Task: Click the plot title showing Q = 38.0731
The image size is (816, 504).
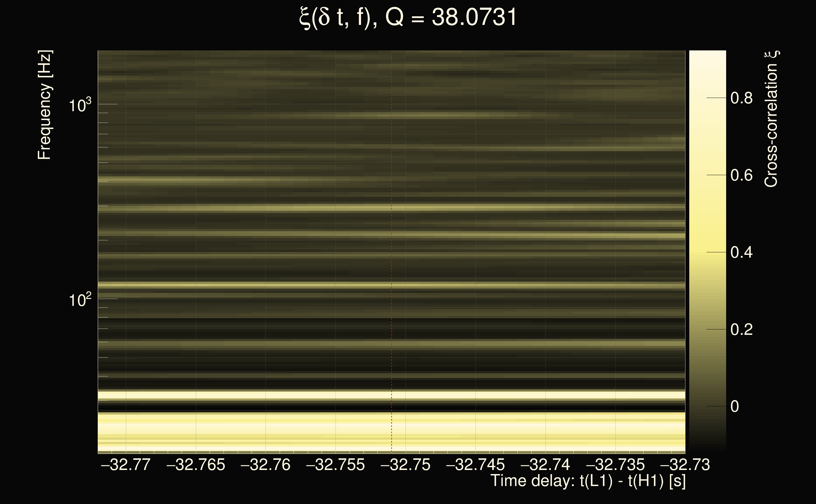Action: [408, 17]
